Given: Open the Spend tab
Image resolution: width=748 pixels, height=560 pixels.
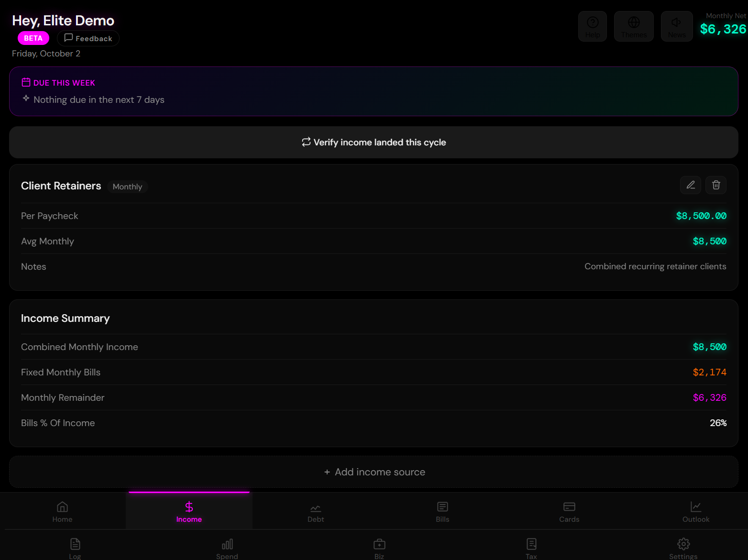Looking at the screenshot, I should (x=227, y=548).
